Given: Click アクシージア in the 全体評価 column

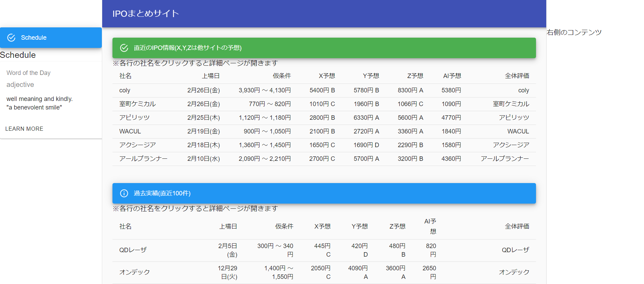Looking at the screenshot, I should [x=511, y=145].
